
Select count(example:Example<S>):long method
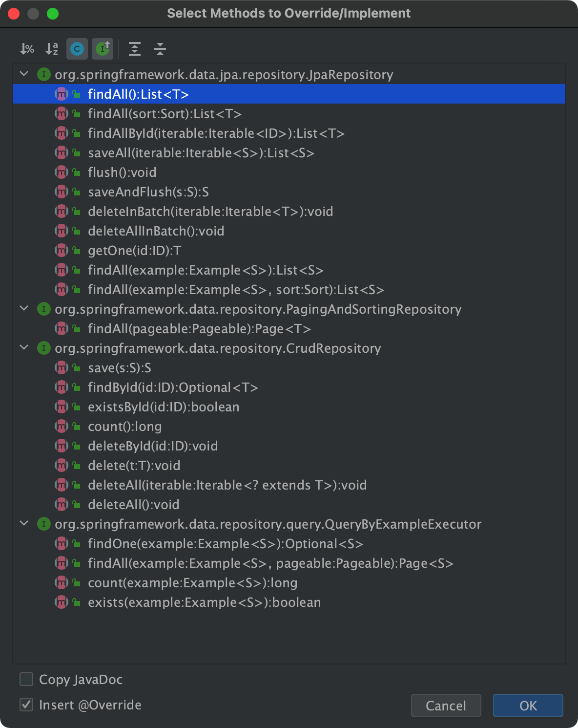click(x=192, y=583)
